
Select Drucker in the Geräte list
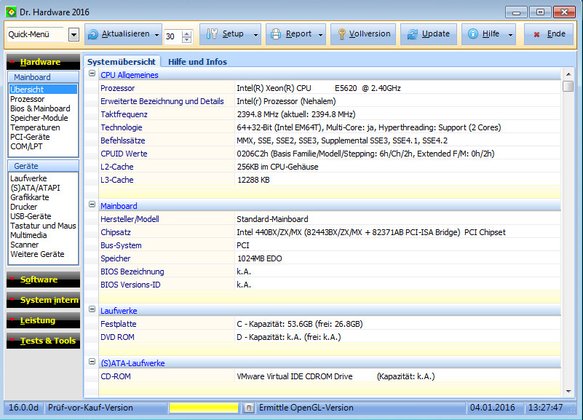[23, 207]
